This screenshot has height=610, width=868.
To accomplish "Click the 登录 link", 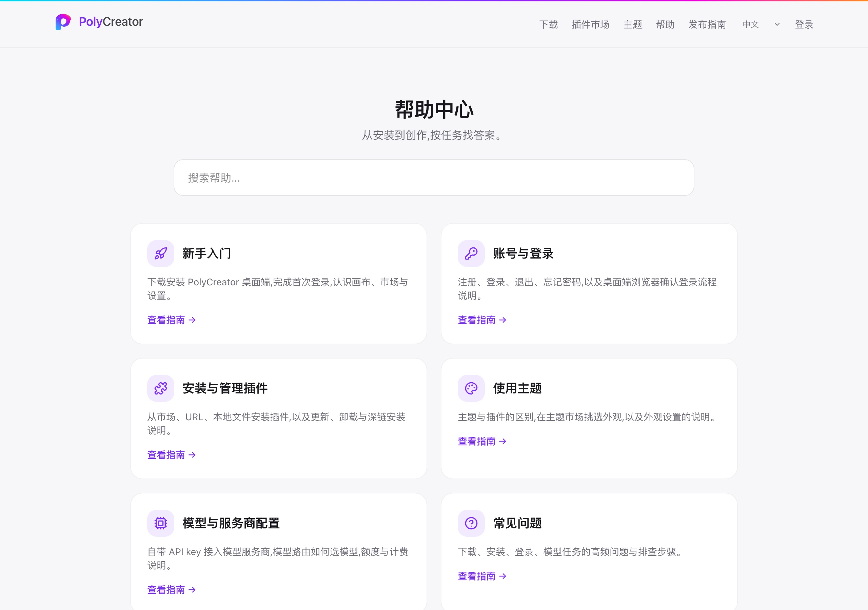I will click(x=804, y=24).
